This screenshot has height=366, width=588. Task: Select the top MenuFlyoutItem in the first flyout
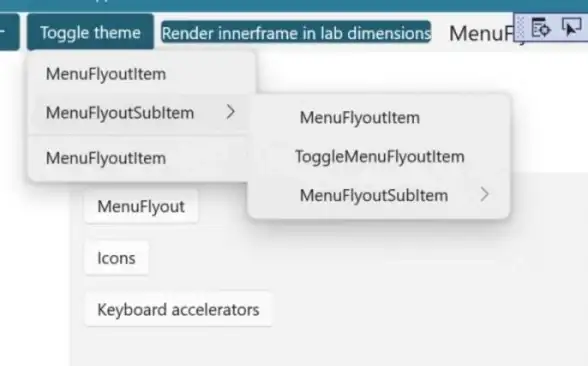coord(142,74)
